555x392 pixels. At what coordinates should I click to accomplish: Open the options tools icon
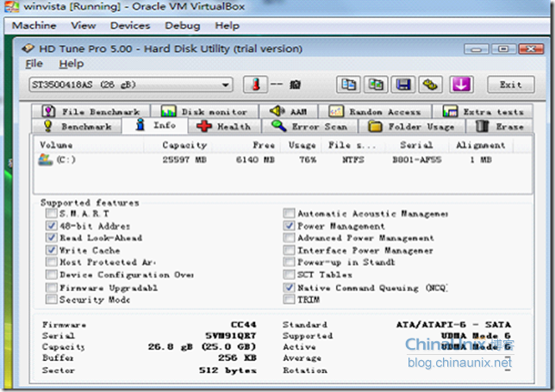click(430, 85)
